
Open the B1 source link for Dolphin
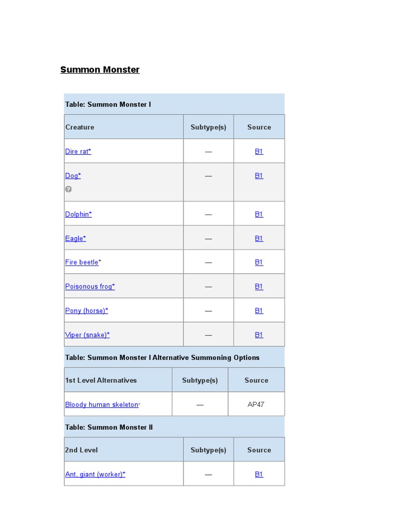point(259,214)
